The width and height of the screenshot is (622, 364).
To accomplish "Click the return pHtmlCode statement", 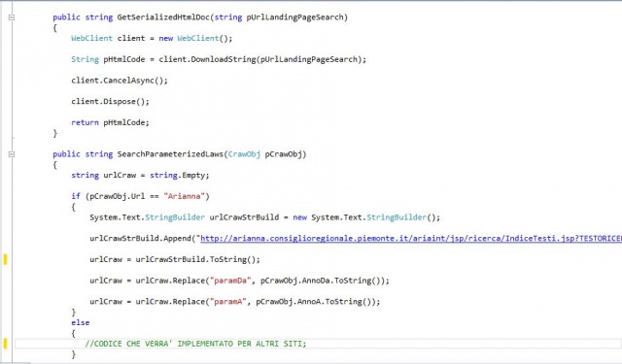I will point(110,122).
